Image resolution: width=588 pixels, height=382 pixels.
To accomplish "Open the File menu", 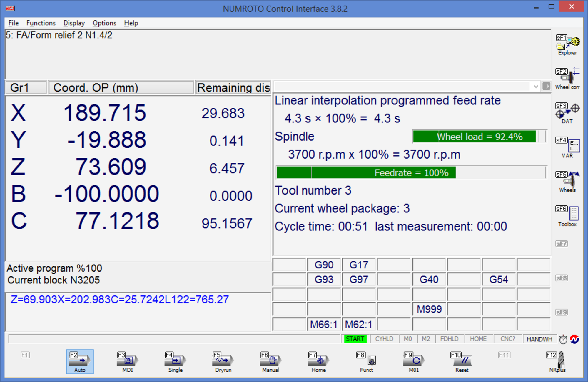I will pyautogui.click(x=14, y=23).
